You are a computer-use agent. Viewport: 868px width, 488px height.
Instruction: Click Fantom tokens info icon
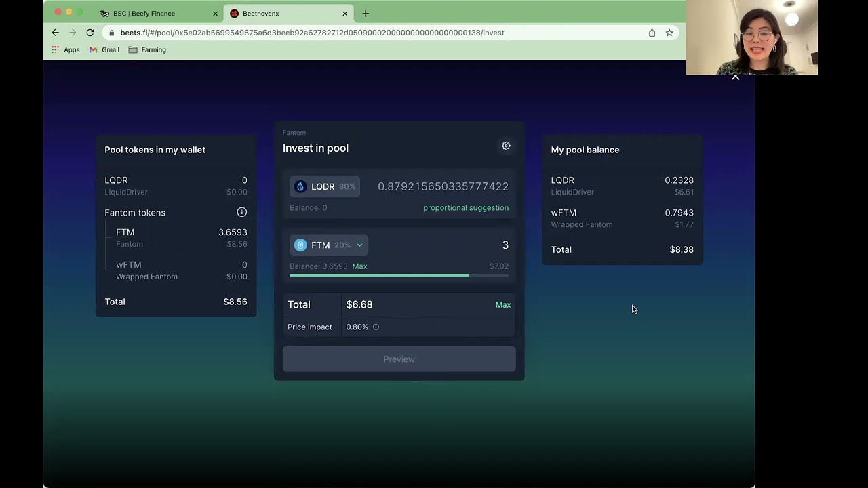point(241,212)
